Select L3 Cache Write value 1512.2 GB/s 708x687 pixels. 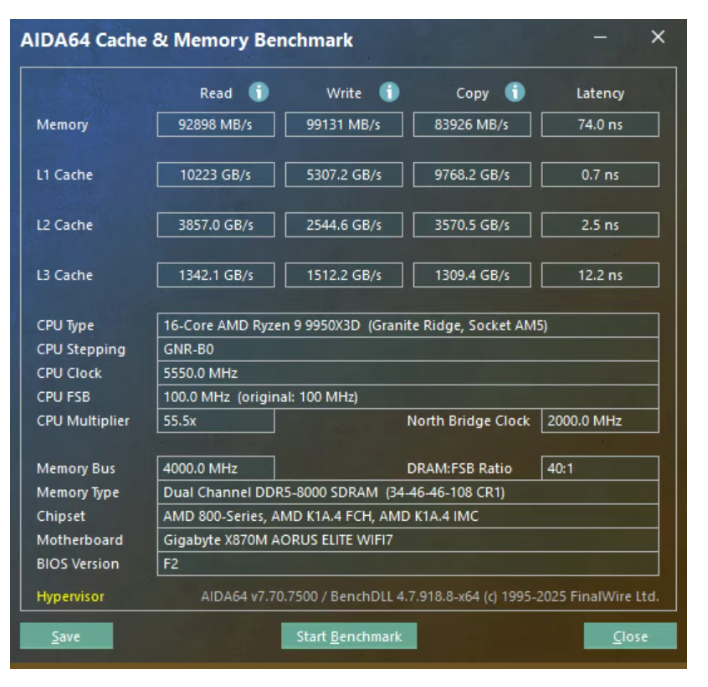click(x=344, y=275)
